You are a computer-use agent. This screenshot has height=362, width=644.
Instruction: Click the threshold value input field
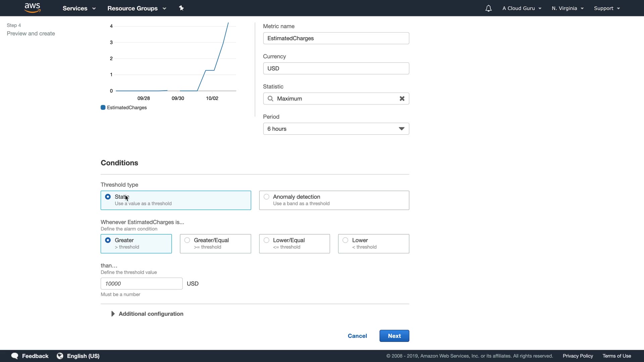pos(142,284)
